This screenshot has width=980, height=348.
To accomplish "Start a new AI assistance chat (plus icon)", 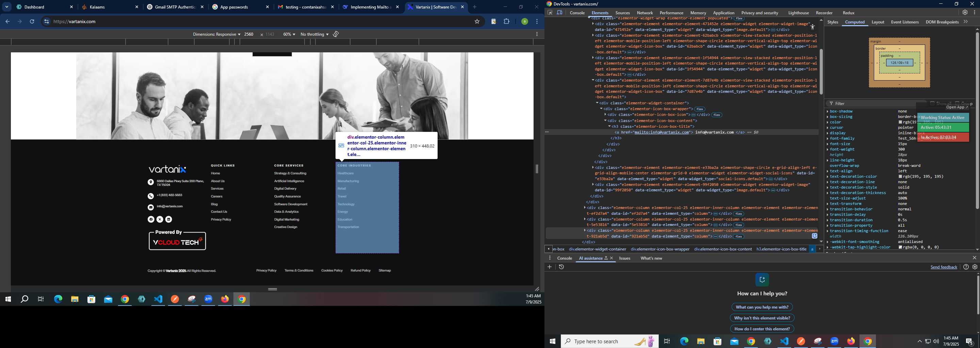I will click(549, 267).
